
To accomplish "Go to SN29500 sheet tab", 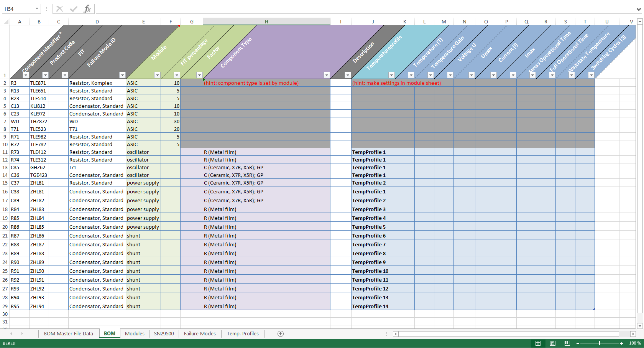I will pos(164,334).
